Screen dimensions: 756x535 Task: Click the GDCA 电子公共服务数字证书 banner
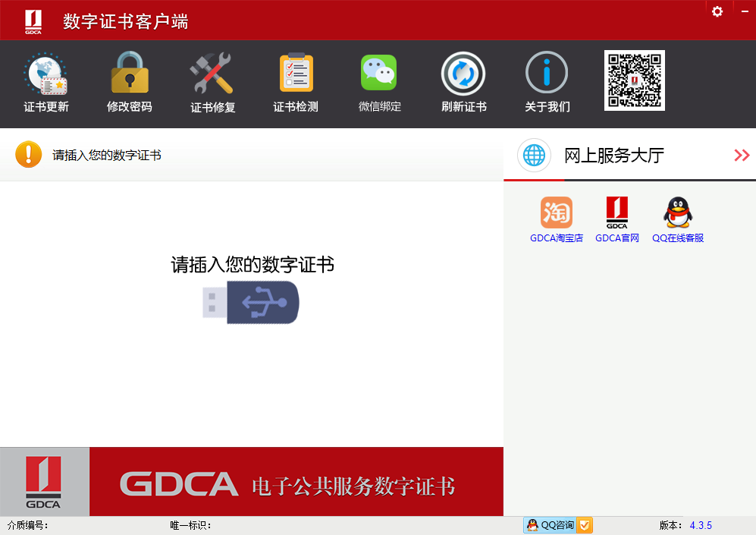tap(296, 481)
